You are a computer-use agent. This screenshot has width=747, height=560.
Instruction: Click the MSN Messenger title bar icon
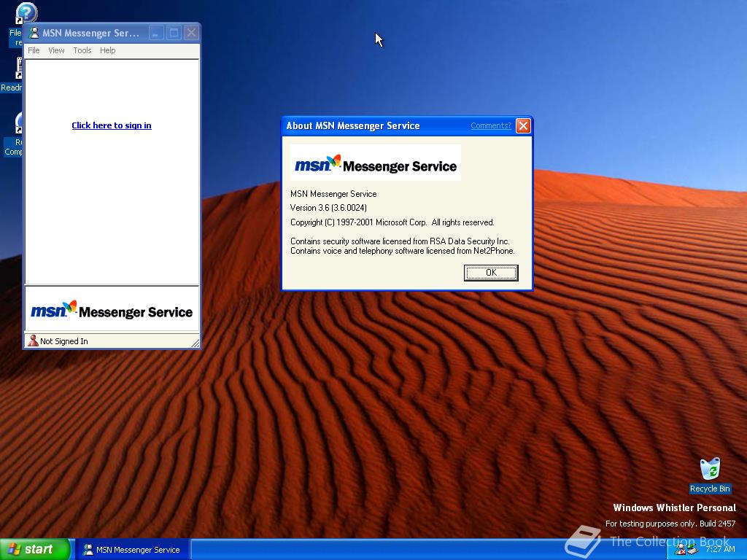pos(34,33)
